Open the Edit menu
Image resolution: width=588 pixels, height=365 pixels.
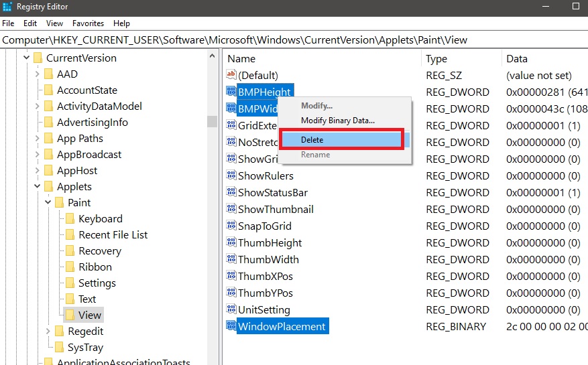(x=30, y=23)
